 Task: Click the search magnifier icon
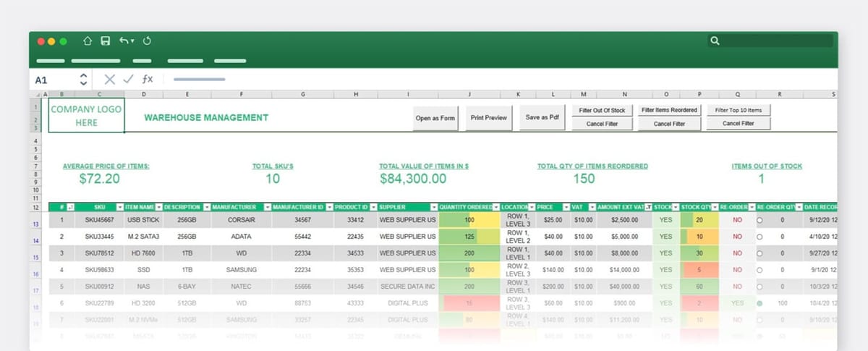coord(715,41)
